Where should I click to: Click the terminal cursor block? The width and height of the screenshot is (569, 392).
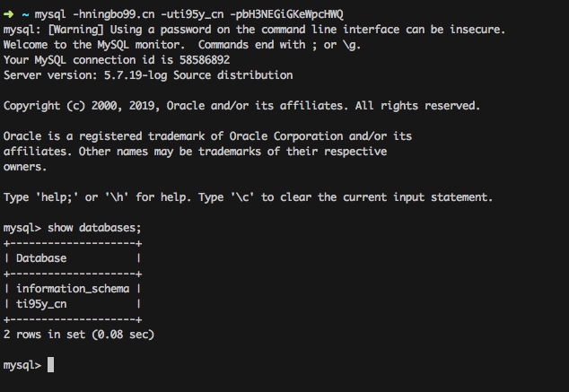point(51,365)
